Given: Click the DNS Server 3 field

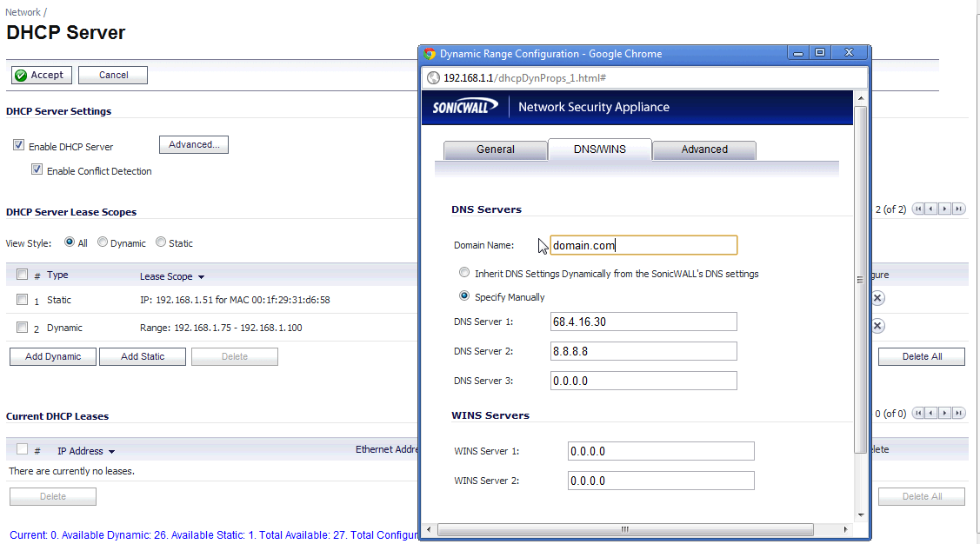Looking at the screenshot, I should point(643,381).
